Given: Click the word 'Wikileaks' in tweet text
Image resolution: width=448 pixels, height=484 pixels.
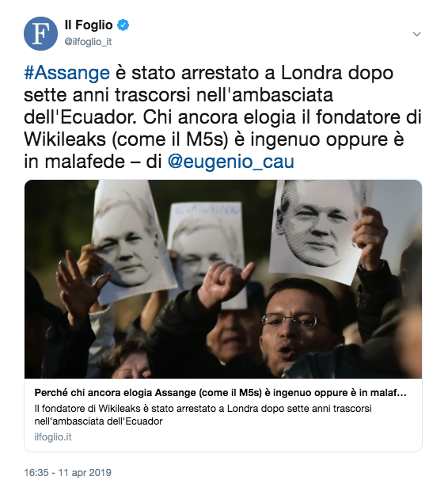Looking at the screenshot, I should coord(65,140).
